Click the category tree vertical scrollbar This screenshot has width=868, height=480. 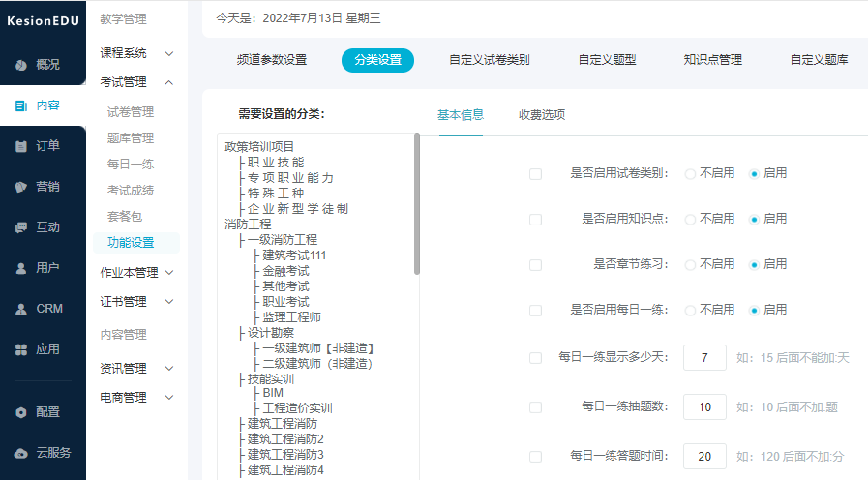click(417, 203)
